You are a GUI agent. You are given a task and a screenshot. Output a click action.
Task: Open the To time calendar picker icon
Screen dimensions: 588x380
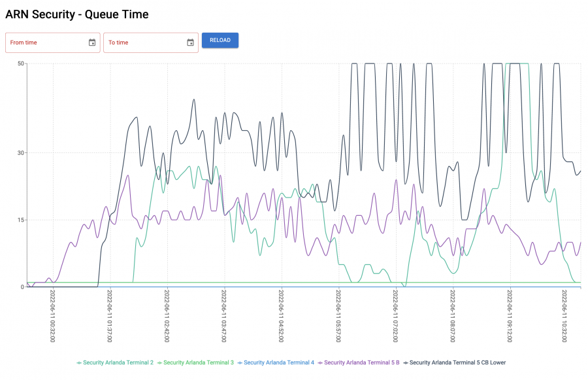coord(190,43)
